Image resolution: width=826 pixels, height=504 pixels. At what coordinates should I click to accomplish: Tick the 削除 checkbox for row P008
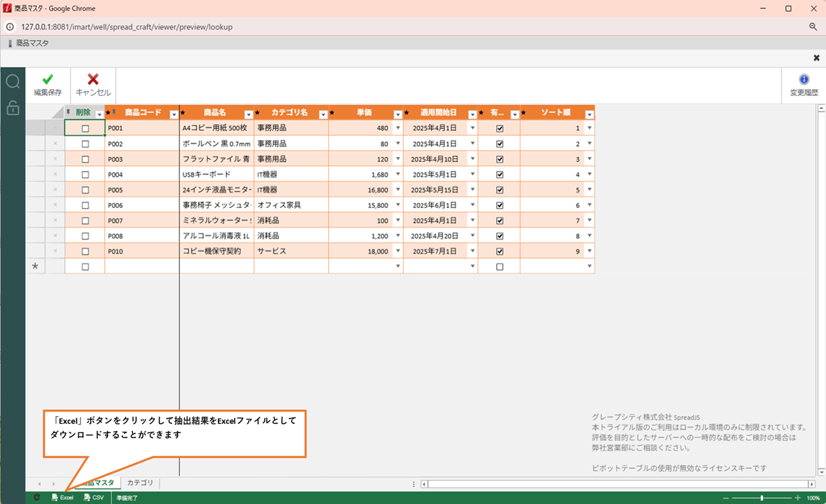tap(85, 236)
